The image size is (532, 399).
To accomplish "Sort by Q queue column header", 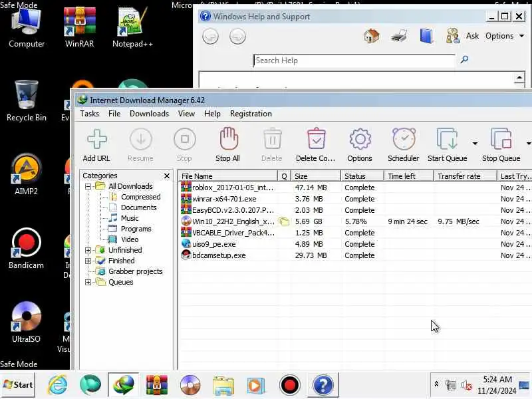I will point(285,176).
